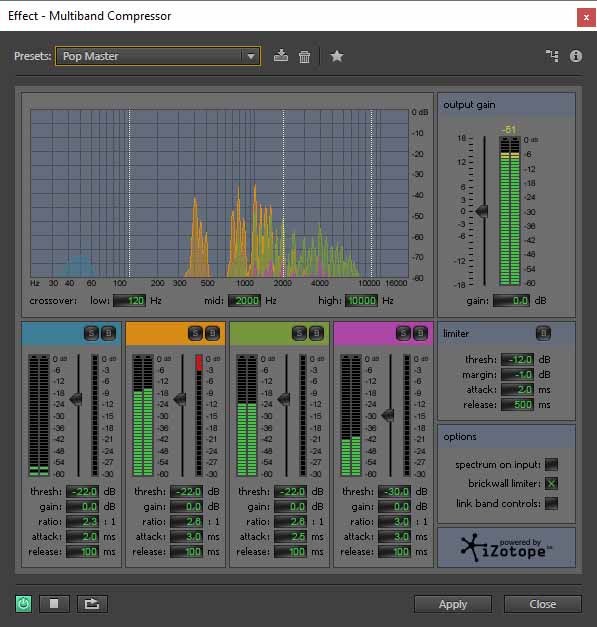Click green band threshold slider handle
The width and height of the screenshot is (597, 627).
click(x=284, y=399)
